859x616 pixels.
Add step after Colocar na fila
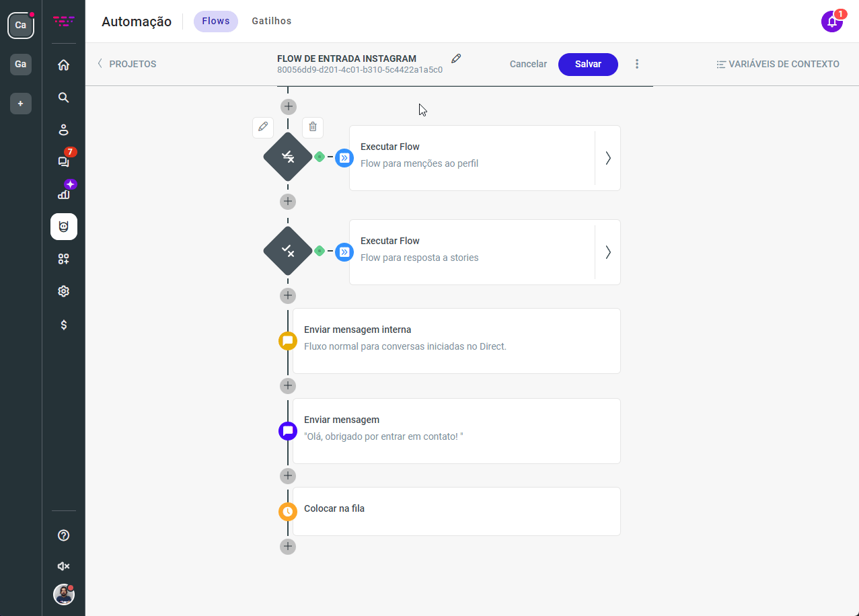(x=288, y=546)
